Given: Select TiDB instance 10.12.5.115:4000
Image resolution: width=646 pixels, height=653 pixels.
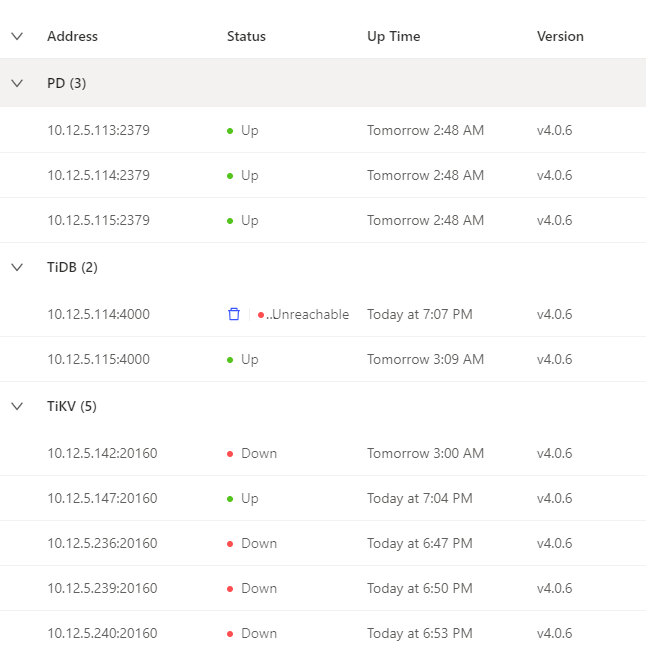Looking at the screenshot, I should click(x=98, y=359).
